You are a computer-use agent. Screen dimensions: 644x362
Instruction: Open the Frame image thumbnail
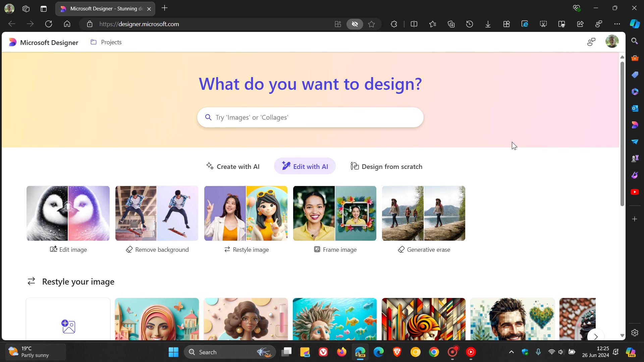pyautogui.click(x=335, y=213)
